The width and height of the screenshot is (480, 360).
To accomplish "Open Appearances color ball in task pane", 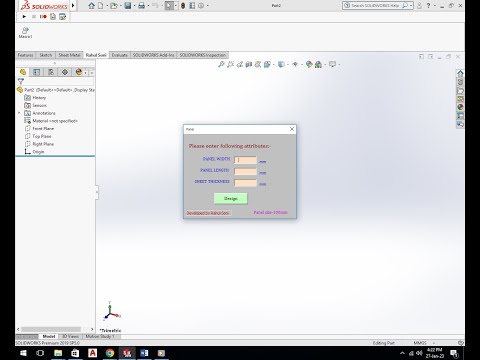I will pyautogui.click(x=460, y=107).
